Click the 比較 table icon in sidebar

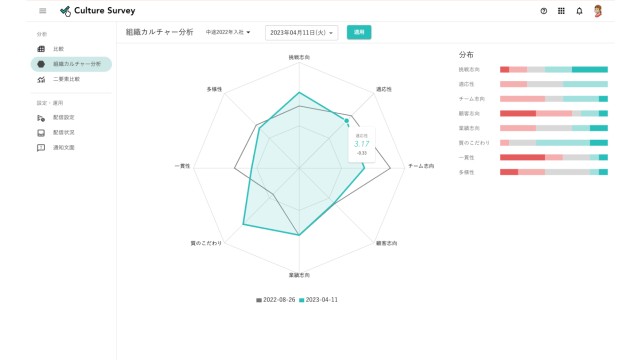coord(41,49)
